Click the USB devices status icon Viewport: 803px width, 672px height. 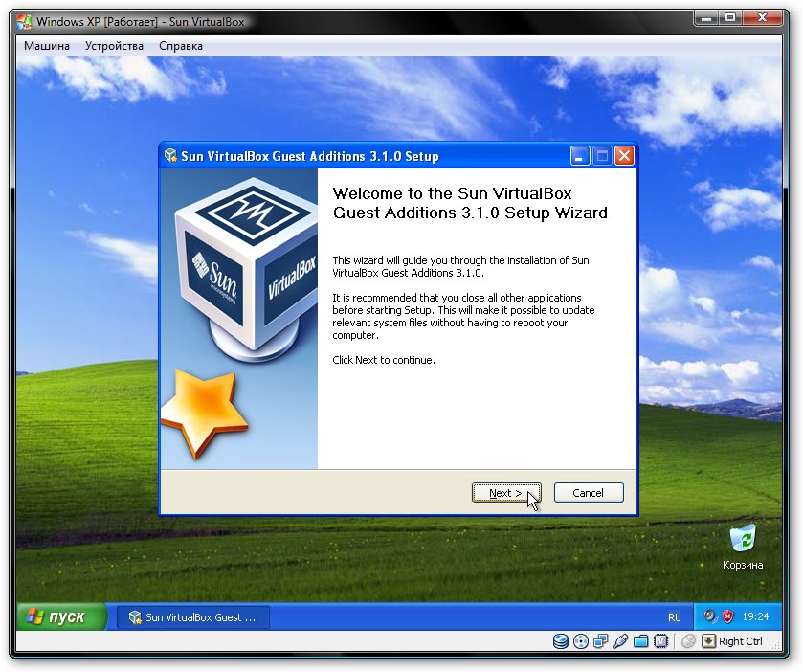[620, 641]
